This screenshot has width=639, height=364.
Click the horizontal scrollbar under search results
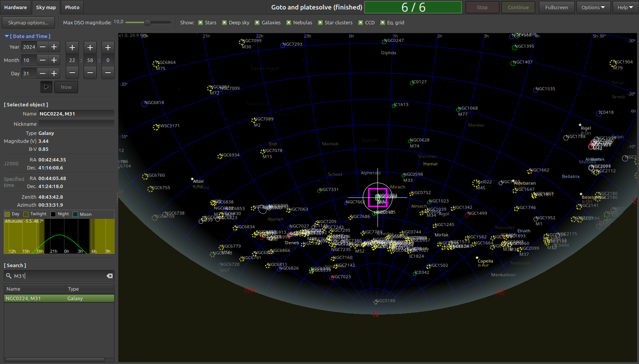coord(55,359)
